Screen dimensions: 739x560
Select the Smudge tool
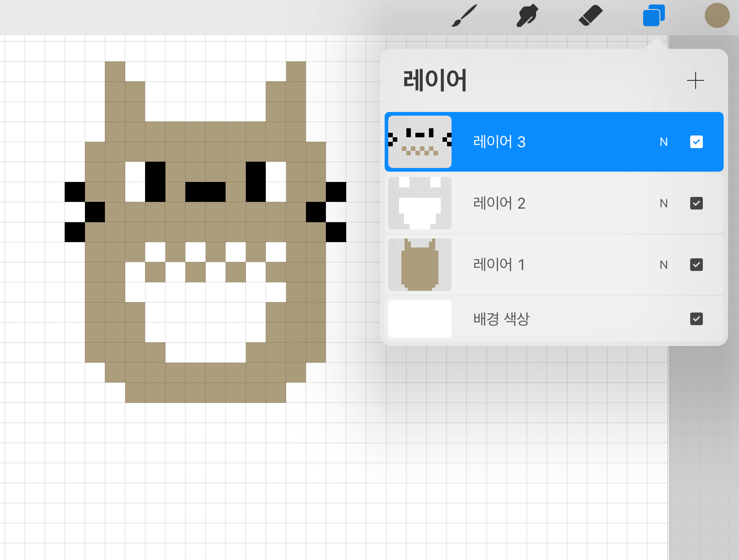[527, 16]
